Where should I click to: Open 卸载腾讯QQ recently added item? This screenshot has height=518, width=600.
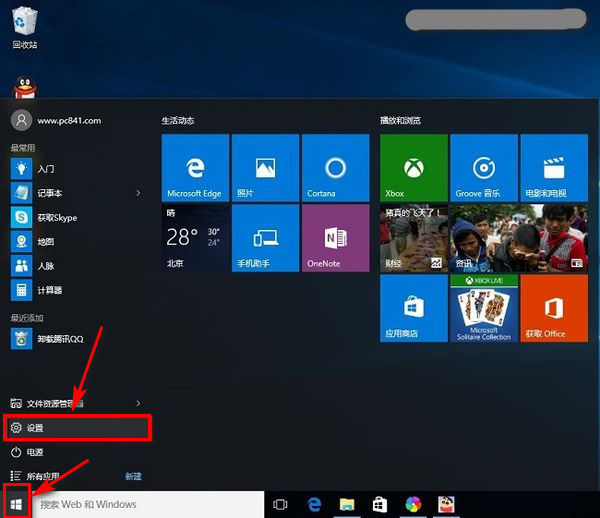point(77,339)
